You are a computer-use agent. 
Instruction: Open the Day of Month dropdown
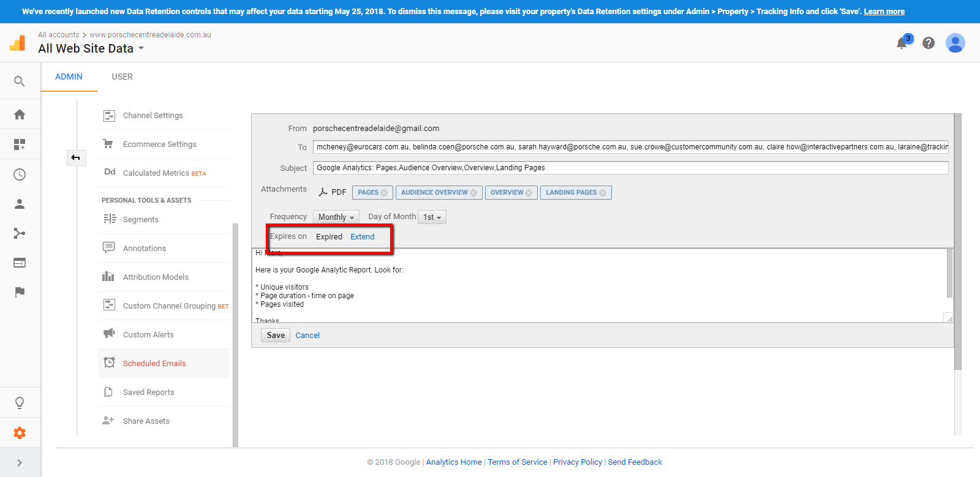pyautogui.click(x=432, y=217)
